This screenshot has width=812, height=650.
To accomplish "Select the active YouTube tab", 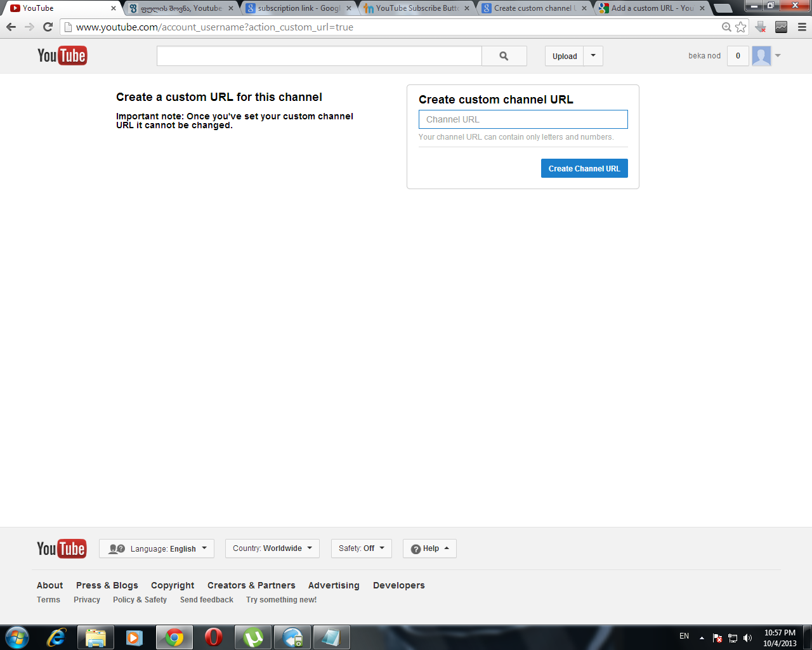I will pyautogui.click(x=61, y=8).
